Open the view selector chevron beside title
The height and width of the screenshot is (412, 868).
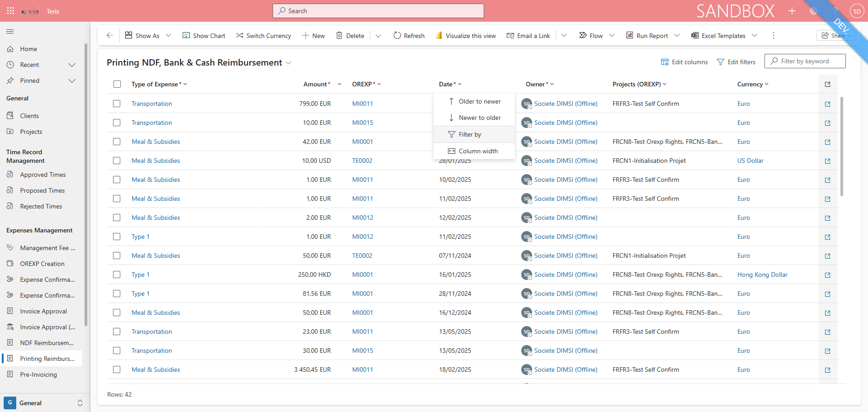click(288, 63)
